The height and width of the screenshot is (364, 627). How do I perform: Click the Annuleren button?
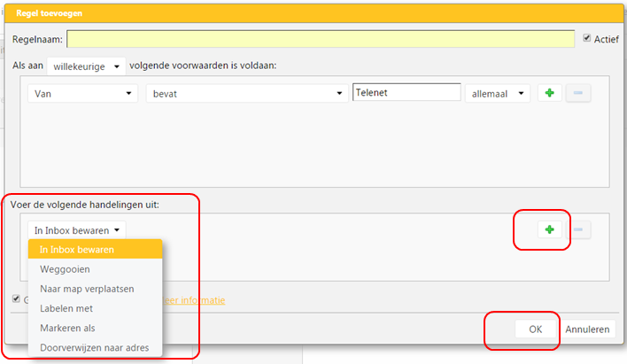pos(588,329)
